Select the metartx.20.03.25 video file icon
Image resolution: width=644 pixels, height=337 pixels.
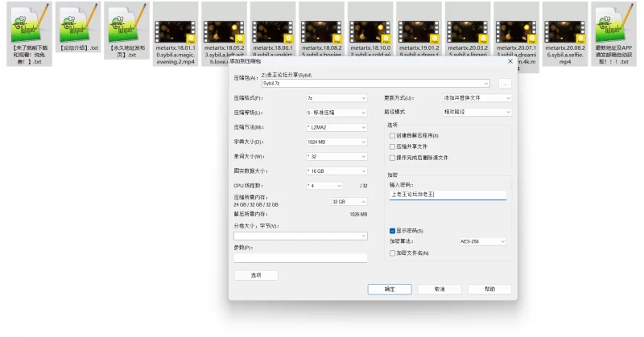[x=468, y=32]
